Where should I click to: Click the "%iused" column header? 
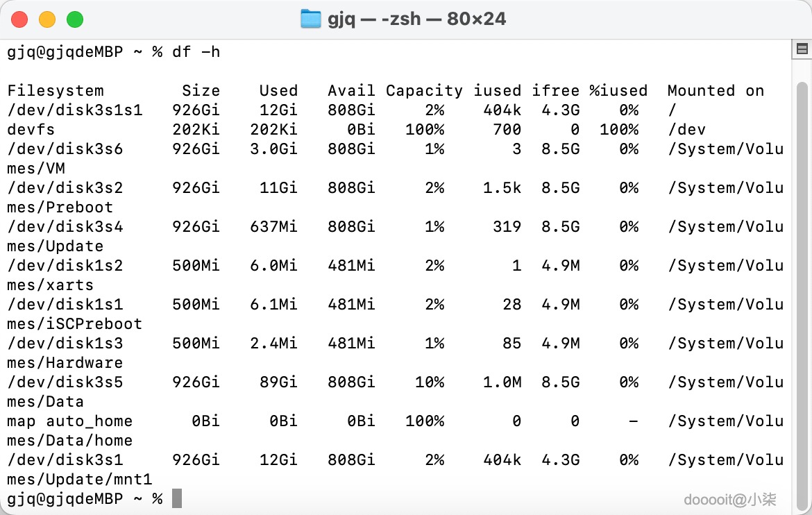[x=618, y=91]
